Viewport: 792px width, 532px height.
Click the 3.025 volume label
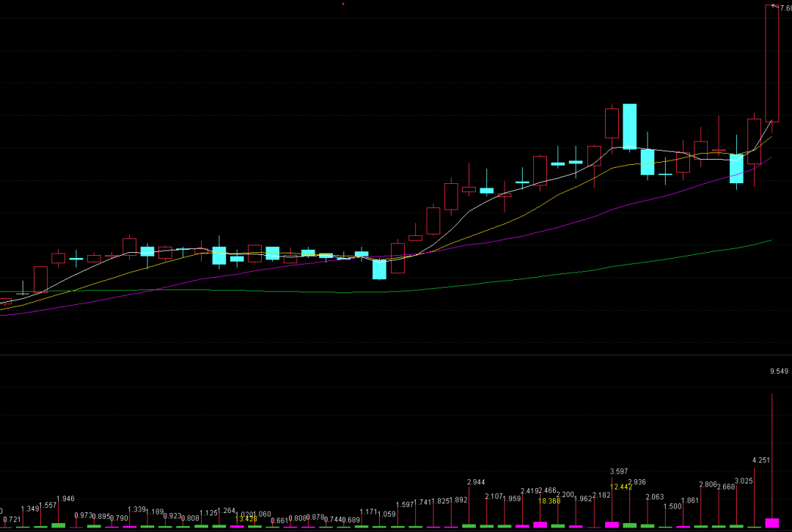tap(743, 481)
